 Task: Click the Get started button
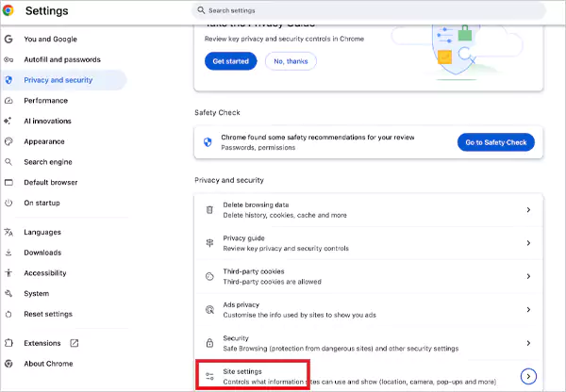[x=231, y=61]
